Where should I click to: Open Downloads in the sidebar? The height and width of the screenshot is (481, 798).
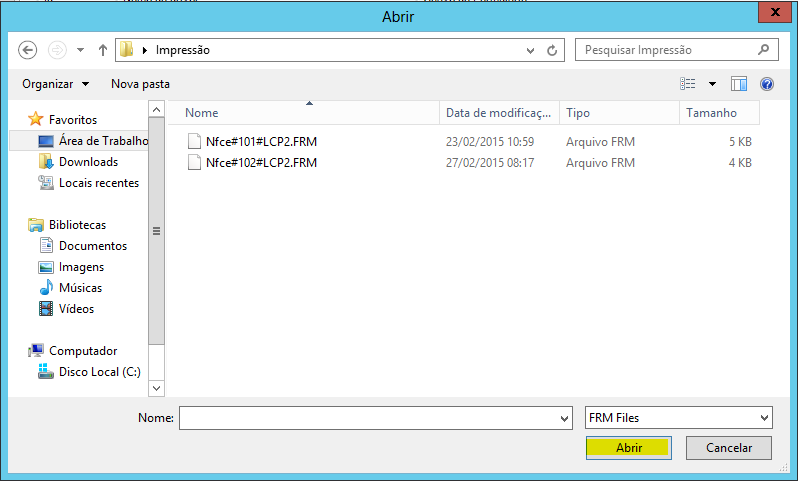(x=89, y=162)
